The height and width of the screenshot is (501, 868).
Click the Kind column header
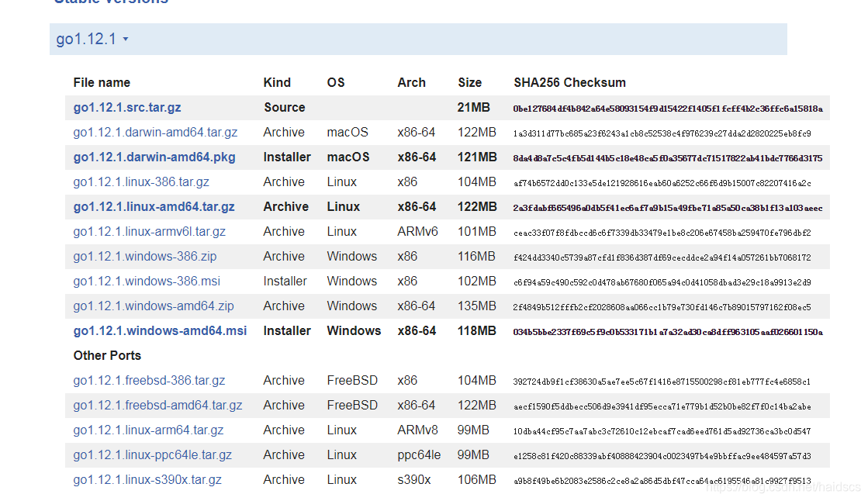coord(277,82)
